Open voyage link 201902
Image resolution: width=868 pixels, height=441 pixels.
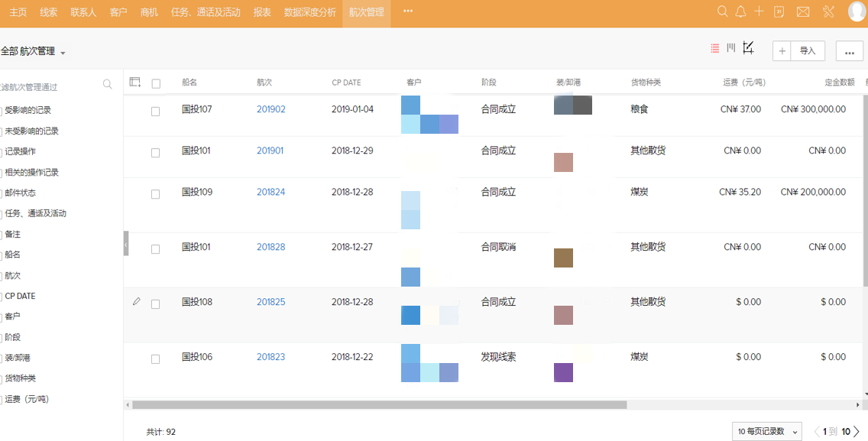click(x=270, y=109)
